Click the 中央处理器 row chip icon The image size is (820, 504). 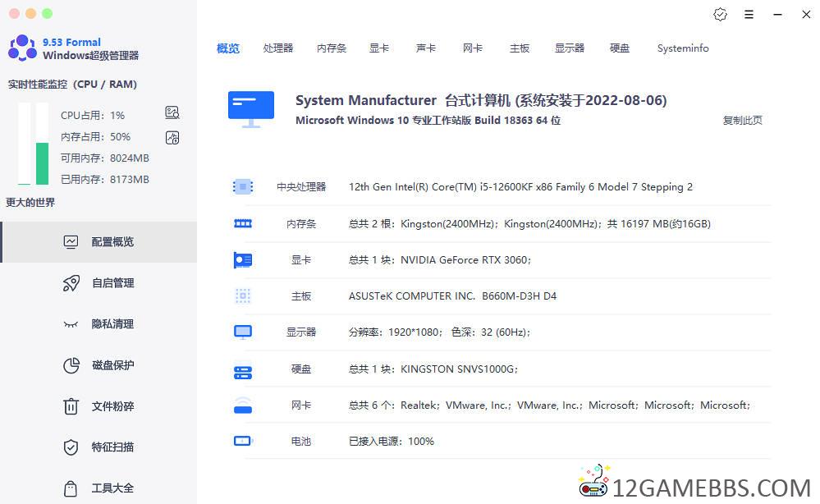click(242, 187)
